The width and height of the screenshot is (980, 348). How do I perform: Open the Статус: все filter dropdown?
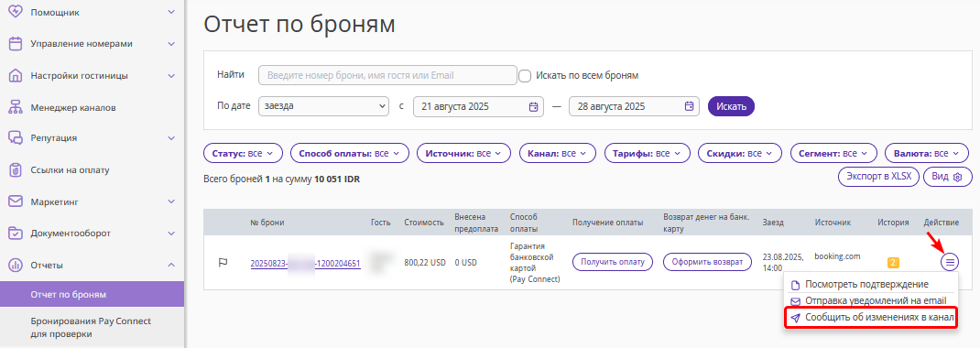pyautogui.click(x=243, y=153)
